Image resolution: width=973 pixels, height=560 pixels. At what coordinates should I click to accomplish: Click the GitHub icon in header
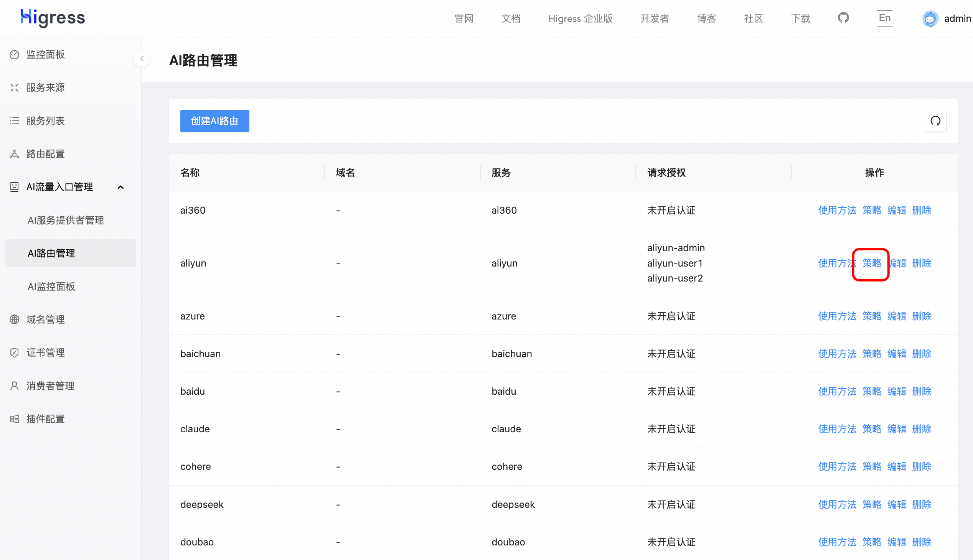843,18
